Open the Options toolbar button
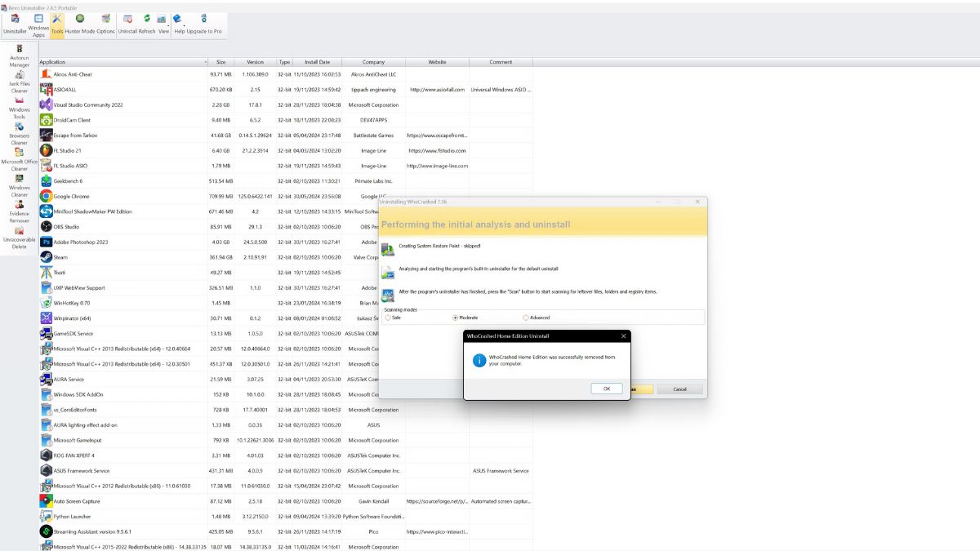This screenshot has height=551, width=980. tap(106, 24)
